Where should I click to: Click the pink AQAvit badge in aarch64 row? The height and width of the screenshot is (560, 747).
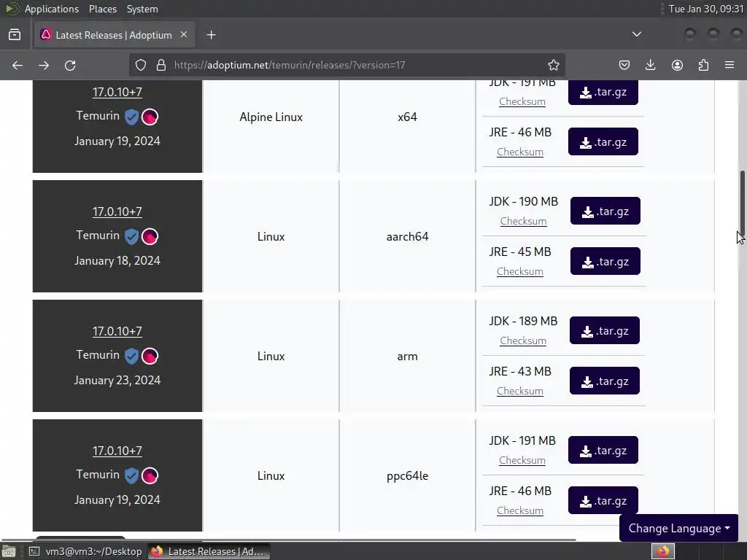pyautogui.click(x=150, y=236)
